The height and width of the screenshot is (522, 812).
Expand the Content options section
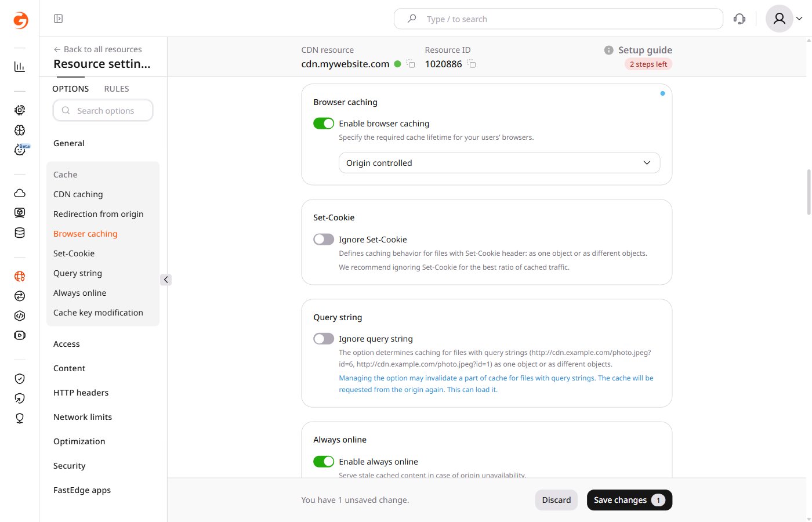click(x=69, y=368)
